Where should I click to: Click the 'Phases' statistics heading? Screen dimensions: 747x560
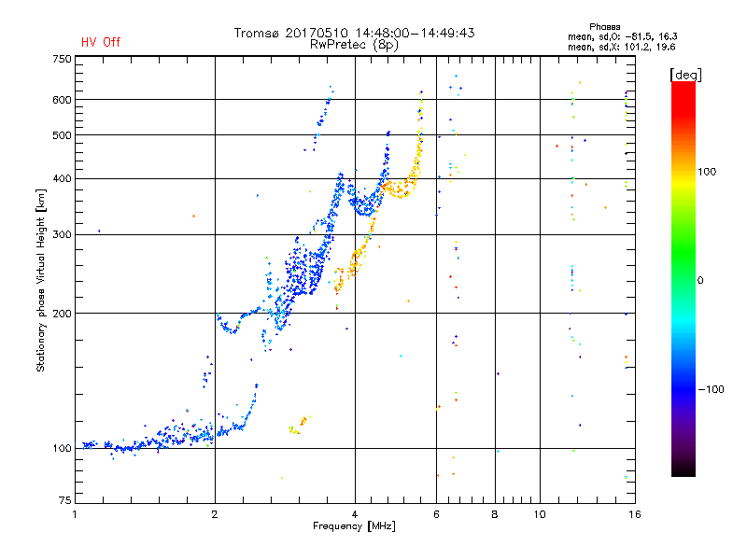pyautogui.click(x=604, y=27)
